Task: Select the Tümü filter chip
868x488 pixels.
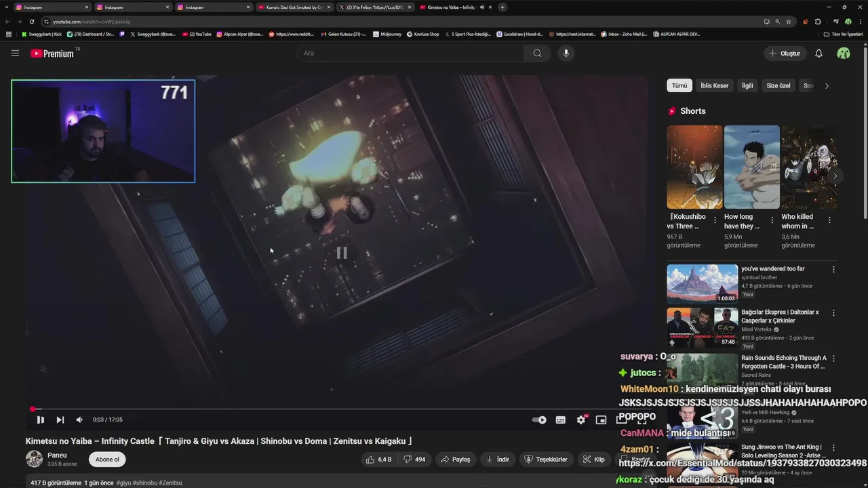Action: 679,85
